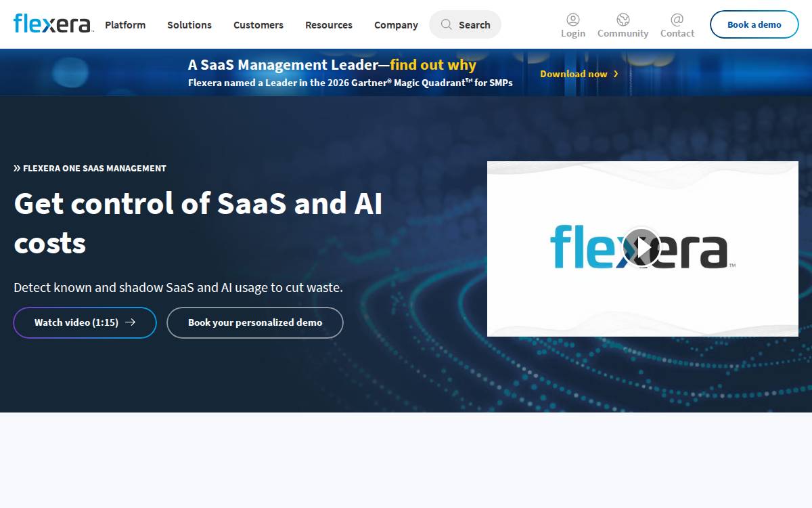Click the Book a demo button
Image resolution: width=812 pixels, height=508 pixels.
(754, 24)
